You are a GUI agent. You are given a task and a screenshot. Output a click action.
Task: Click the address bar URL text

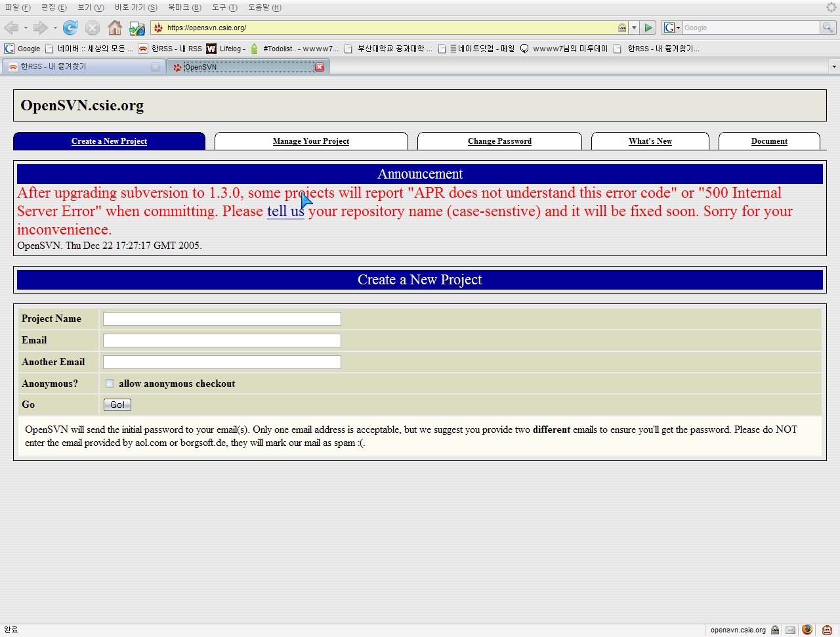[207, 28]
